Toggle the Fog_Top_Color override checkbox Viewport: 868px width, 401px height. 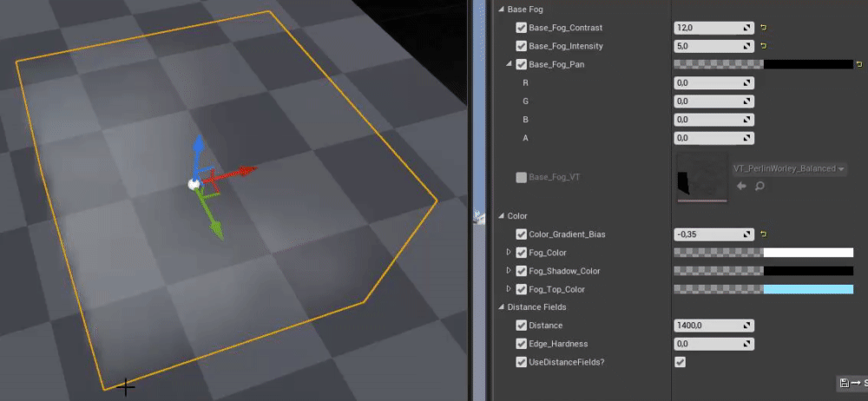pos(521,289)
